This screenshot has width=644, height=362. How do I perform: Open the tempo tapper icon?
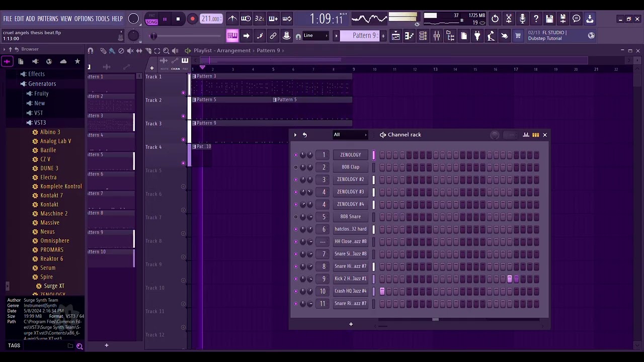point(491,36)
